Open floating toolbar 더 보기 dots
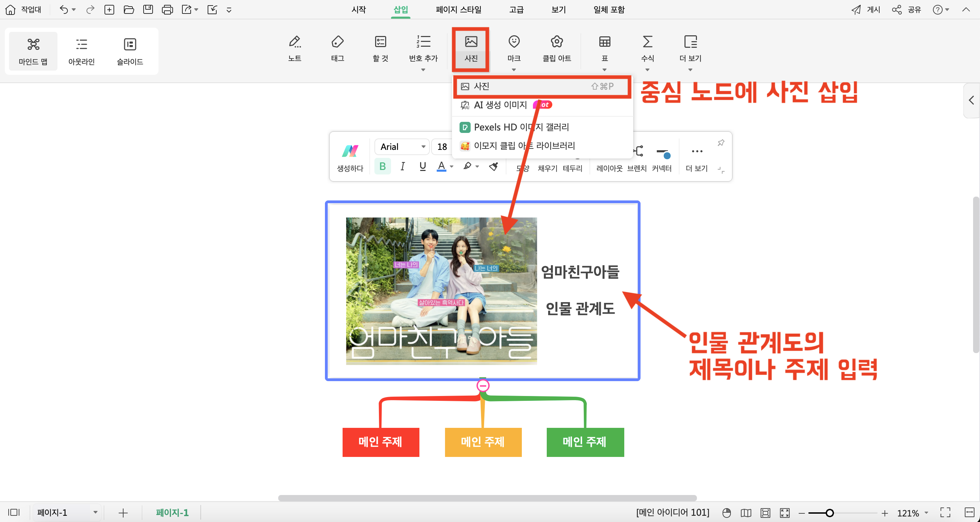The width and height of the screenshot is (980, 522). pyautogui.click(x=697, y=158)
